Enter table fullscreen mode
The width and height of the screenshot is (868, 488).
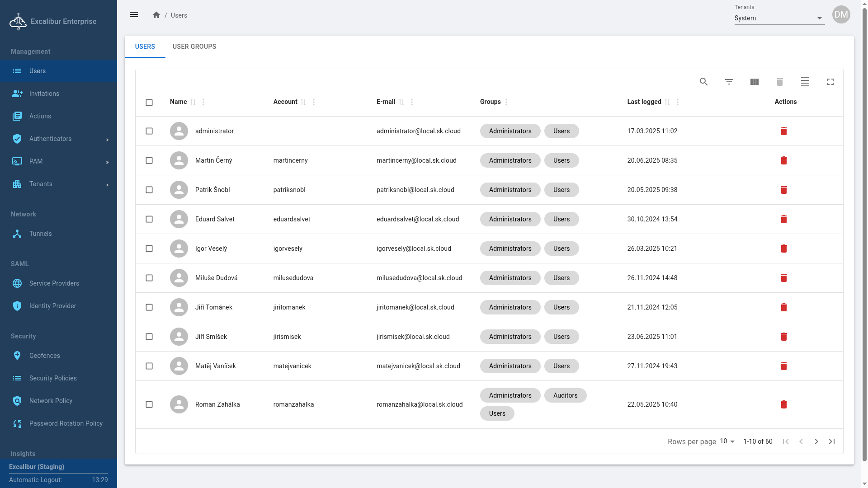(x=830, y=82)
